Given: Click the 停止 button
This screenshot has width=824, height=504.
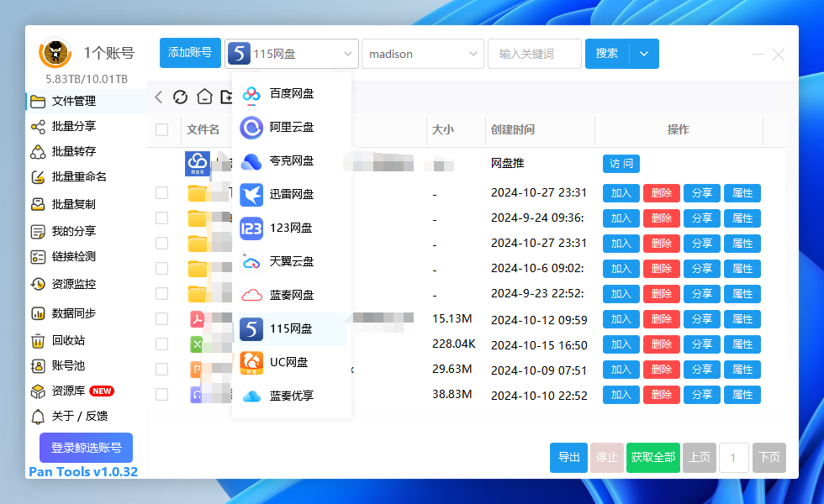Looking at the screenshot, I should (607, 458).
